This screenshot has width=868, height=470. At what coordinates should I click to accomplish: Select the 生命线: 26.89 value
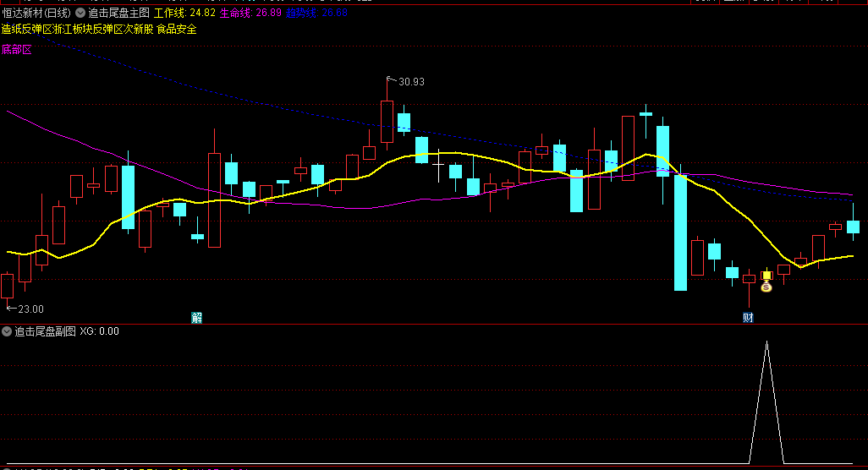pyautogui.click(x=250, y=13)
